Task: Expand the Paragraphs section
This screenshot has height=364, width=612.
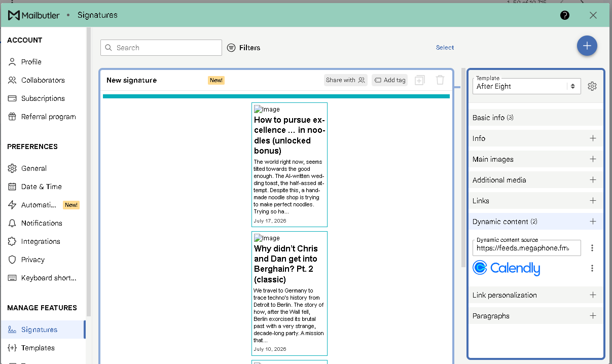Action: tap(535, 316)
